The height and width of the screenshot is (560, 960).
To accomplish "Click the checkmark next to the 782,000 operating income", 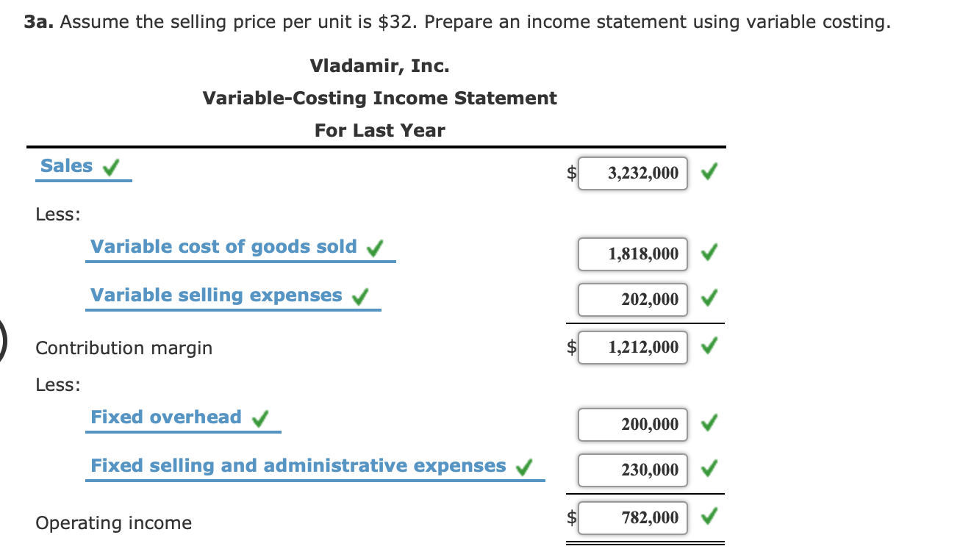I will click(708, 517).
